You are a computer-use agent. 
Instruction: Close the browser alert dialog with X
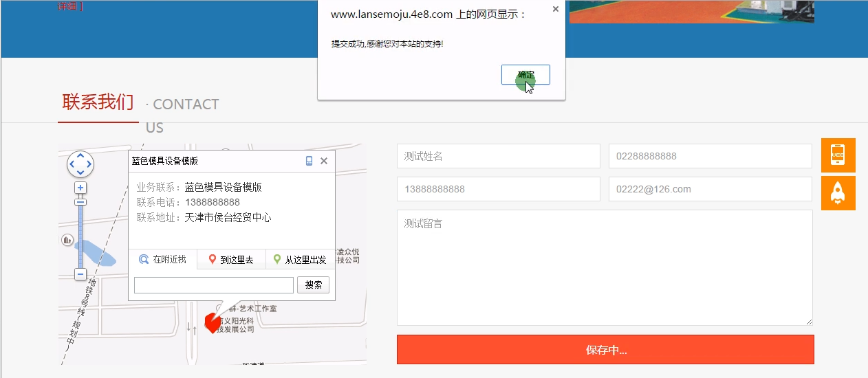[x=555, y=10]
